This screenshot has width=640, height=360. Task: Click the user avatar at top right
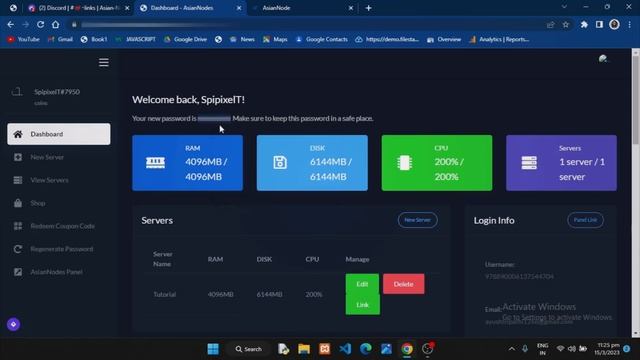coord(603,59)
